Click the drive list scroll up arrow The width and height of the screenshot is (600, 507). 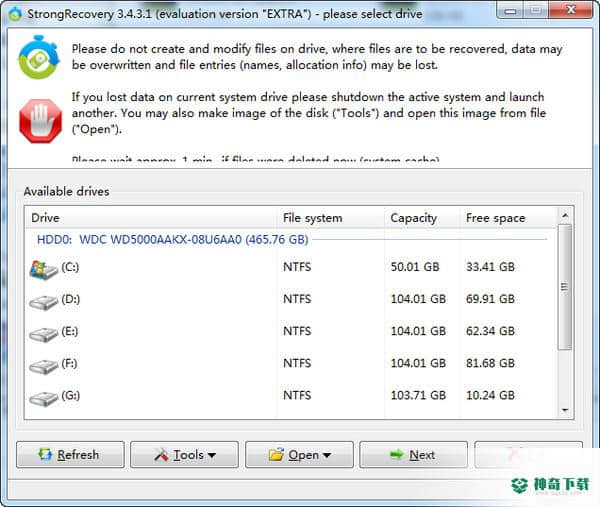coord(565,216)
